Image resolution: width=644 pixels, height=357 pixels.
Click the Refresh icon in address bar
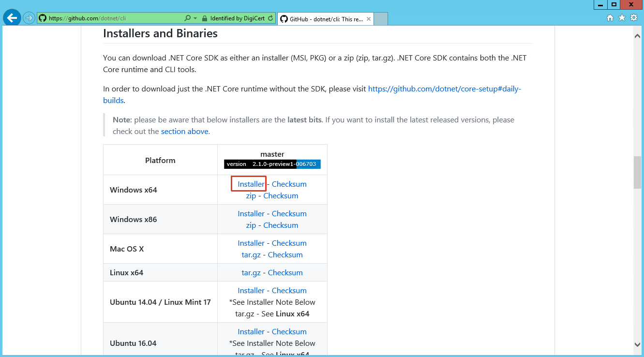(270, 18)
